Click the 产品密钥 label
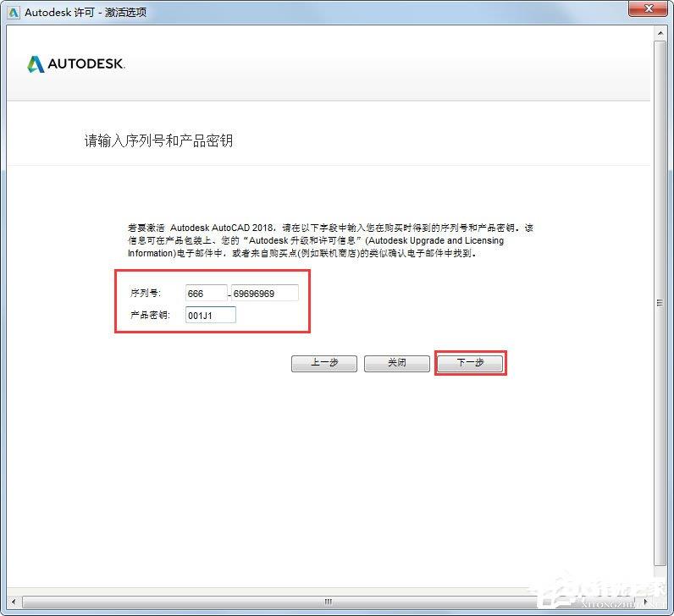This screenshot has width=674, height=616. click(150, 315)
